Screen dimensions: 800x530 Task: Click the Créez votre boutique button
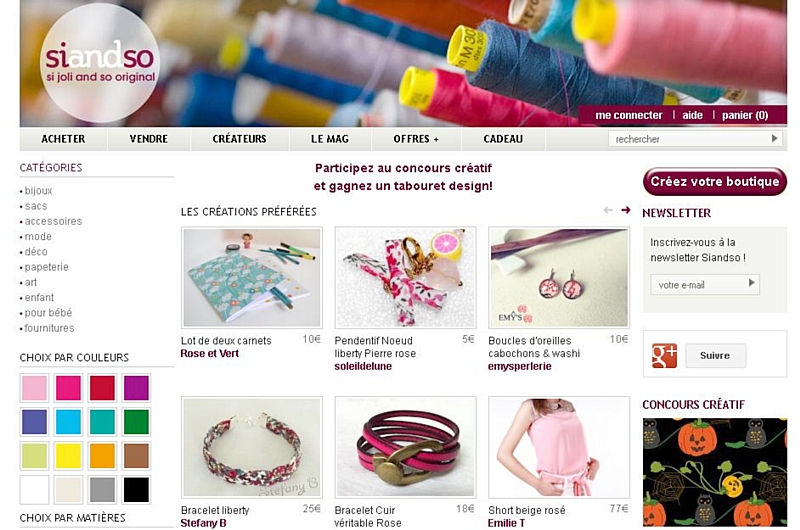pyautogui.click(x=715, y=182)
